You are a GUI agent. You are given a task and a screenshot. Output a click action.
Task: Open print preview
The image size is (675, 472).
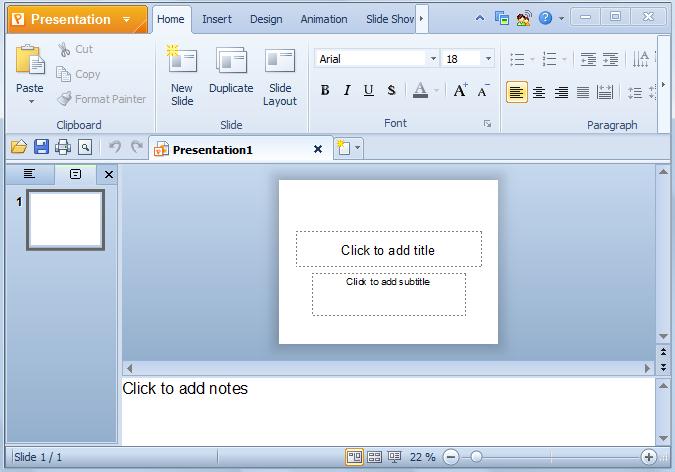(x=85, y=147)
